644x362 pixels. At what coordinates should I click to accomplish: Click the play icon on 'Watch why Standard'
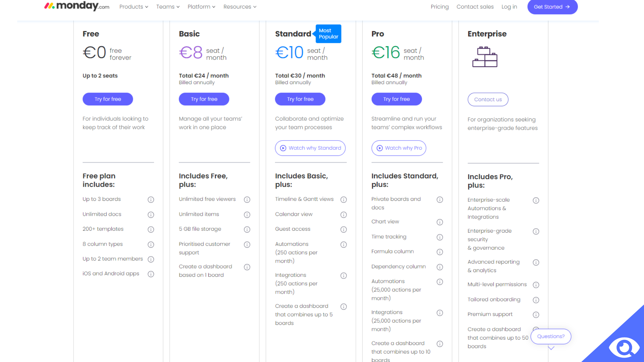(x=283, y=148)
